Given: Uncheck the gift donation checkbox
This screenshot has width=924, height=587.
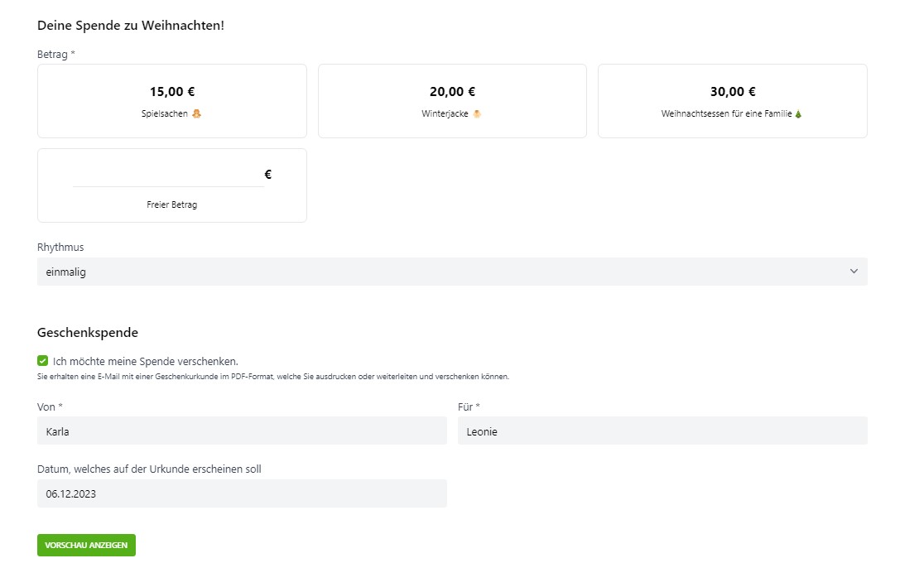Looking at the screenshot, I should 43,361.
